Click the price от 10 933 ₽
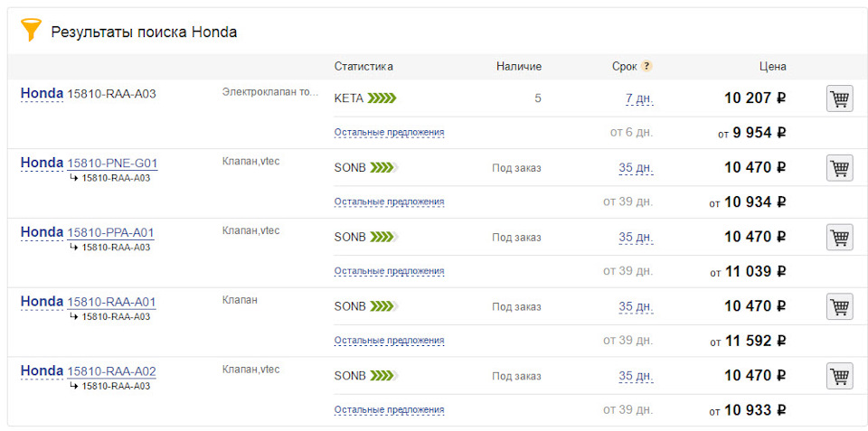The width and height of the screenshot is (868, 431). click(748, 410)
